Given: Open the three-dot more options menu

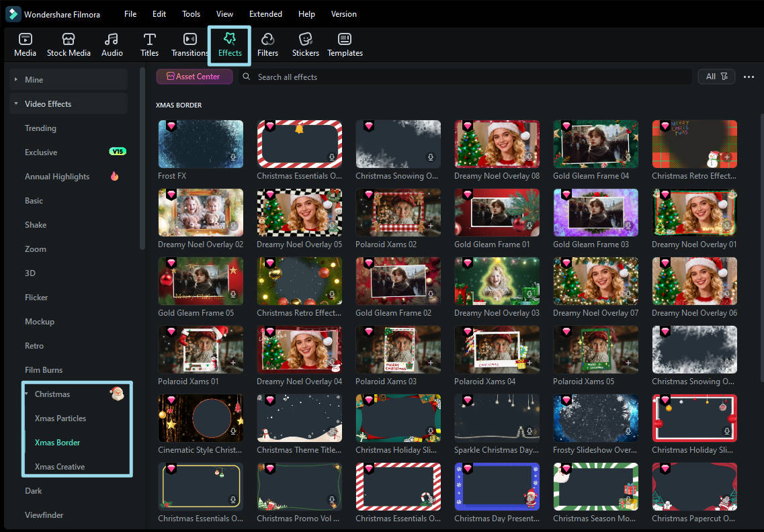Looking at the screenshot, I should (749, 77).
